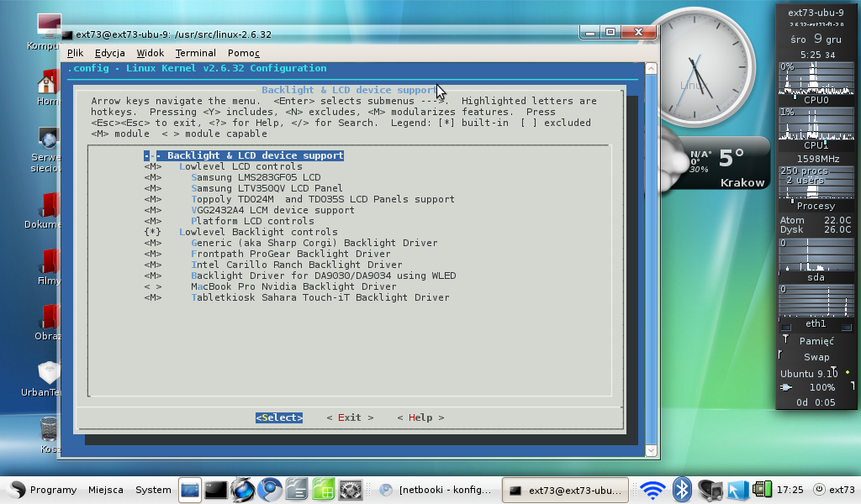Click the 17:25 panel clock

point(790,490)
